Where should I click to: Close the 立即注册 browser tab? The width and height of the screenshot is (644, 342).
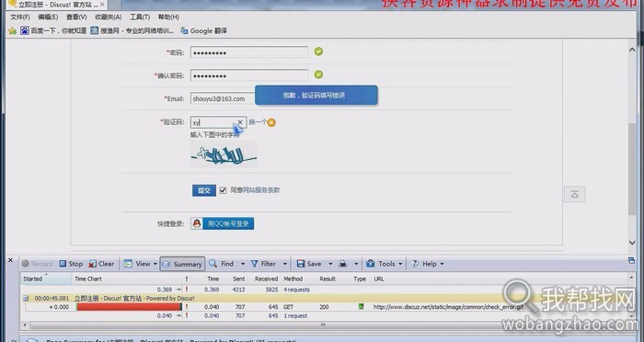[102, 5]
